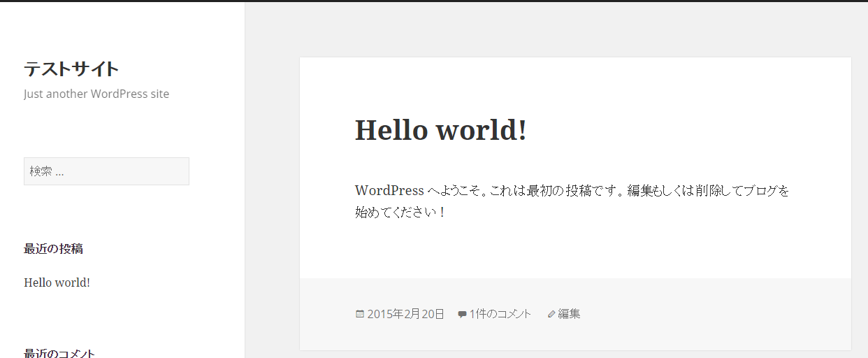Open Hello world! under 最近の投稿
The height and width of the screenshot is (358, 868).
(57, 282)
